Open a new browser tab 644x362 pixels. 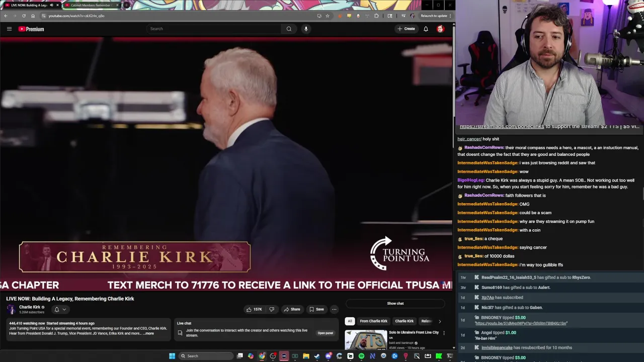126,5
